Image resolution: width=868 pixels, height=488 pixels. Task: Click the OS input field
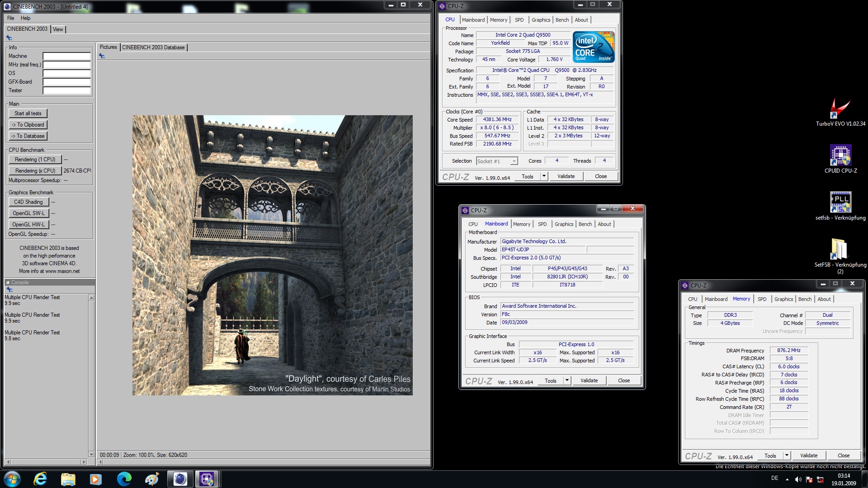click(67, 74)
